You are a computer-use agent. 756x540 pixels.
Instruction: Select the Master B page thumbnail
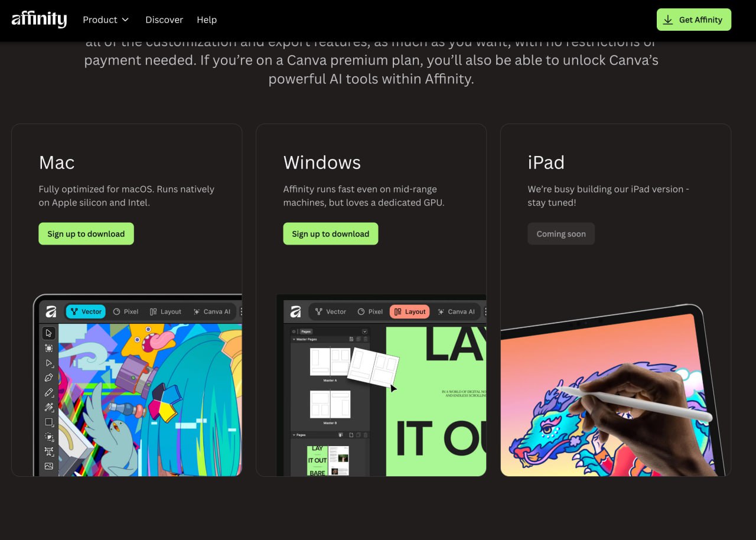pyautogui.click(x=330, y=404)
